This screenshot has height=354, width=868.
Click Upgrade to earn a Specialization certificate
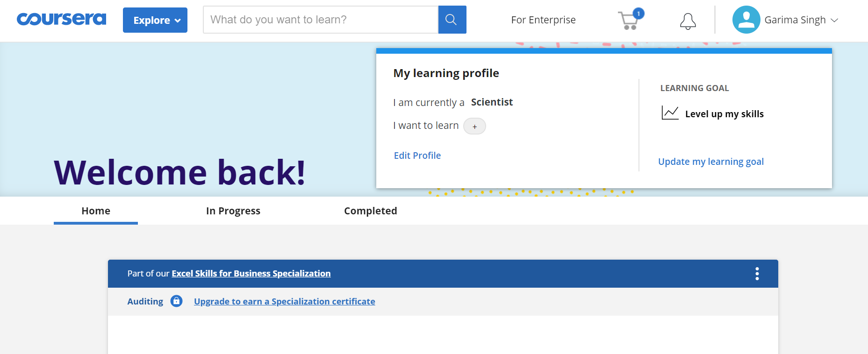click(284, 301)
